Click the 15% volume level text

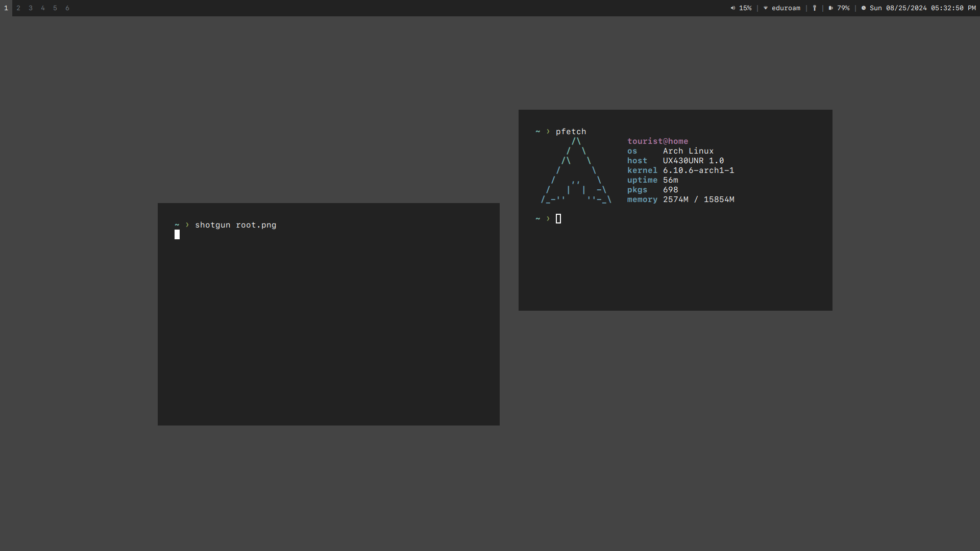(x=745, y=8)
